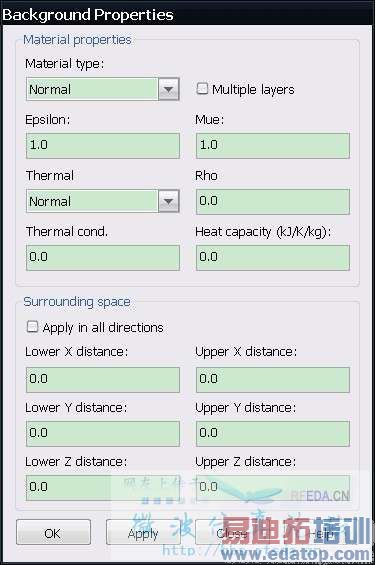This screenshot has height=565, width=375.
Task: Select the Material type combo box showing Normal
Action: (103, 89)
